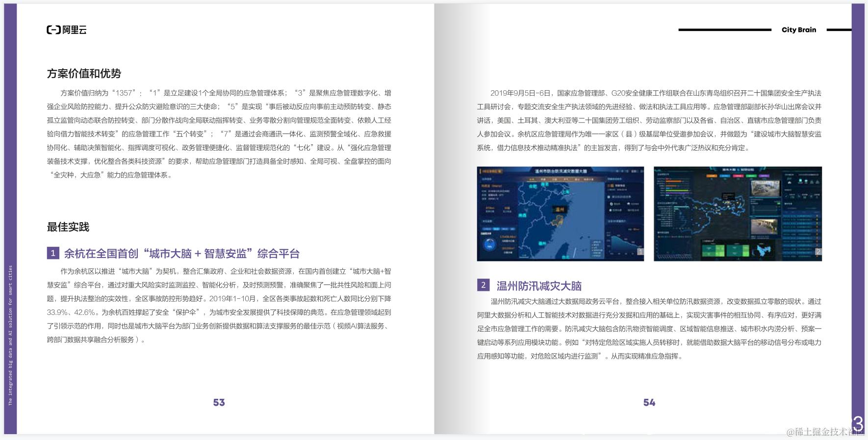
Task: Click the number 1 badge beside 余杭 heading
Action: [x=53, y=253]
